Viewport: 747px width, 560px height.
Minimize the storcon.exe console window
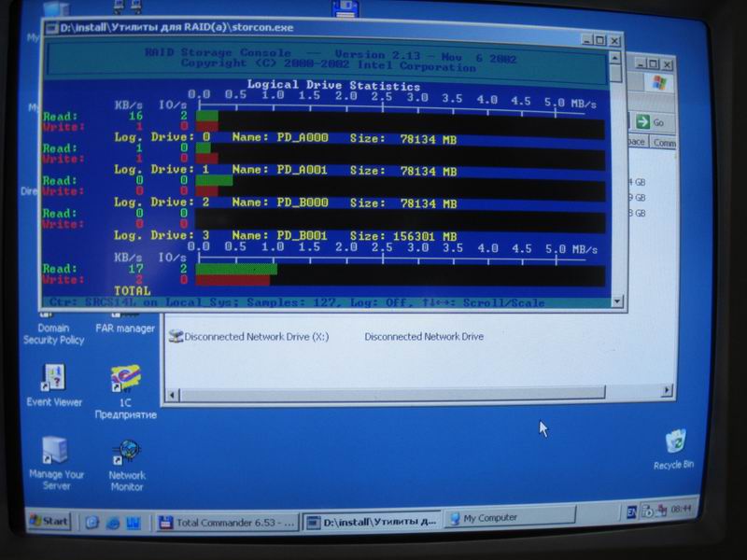[x=587, y=40]
